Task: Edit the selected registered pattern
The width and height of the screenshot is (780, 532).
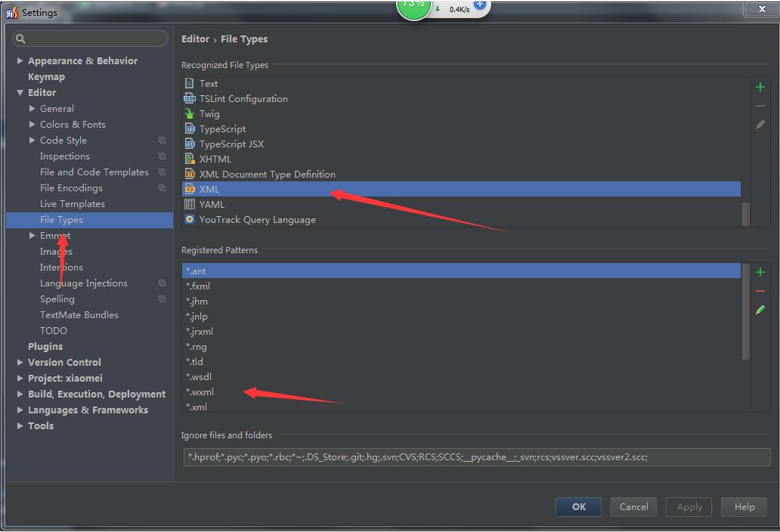Action: [760, 310]
